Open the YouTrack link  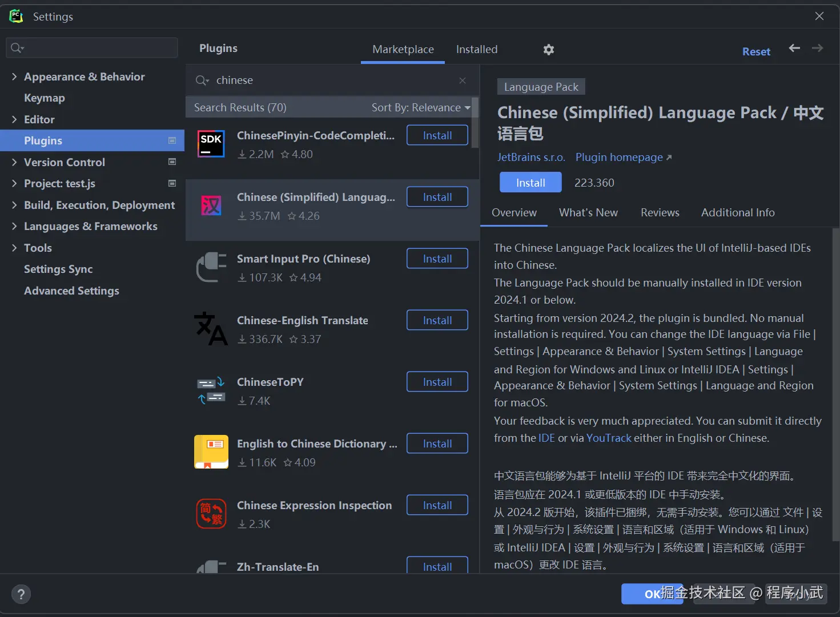click(609, 438)
